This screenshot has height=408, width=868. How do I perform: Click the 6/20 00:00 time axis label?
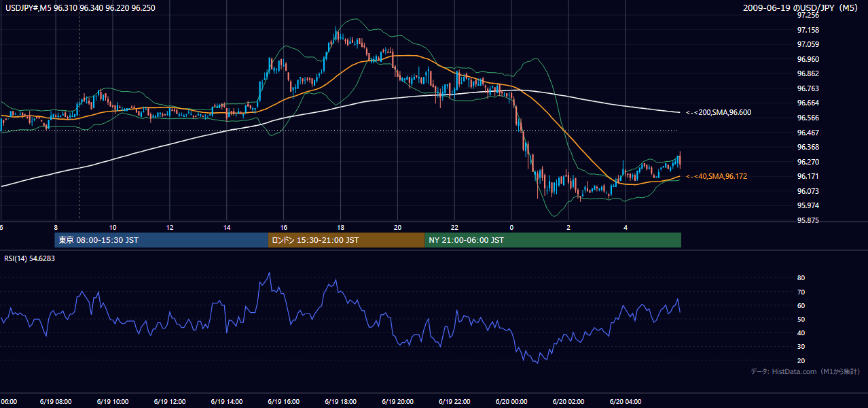pyautogui.click(x=512, y=402)
